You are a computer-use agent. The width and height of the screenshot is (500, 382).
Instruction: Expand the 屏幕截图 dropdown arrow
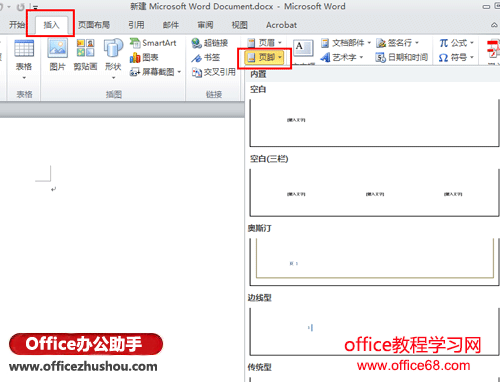pos(179,72)
